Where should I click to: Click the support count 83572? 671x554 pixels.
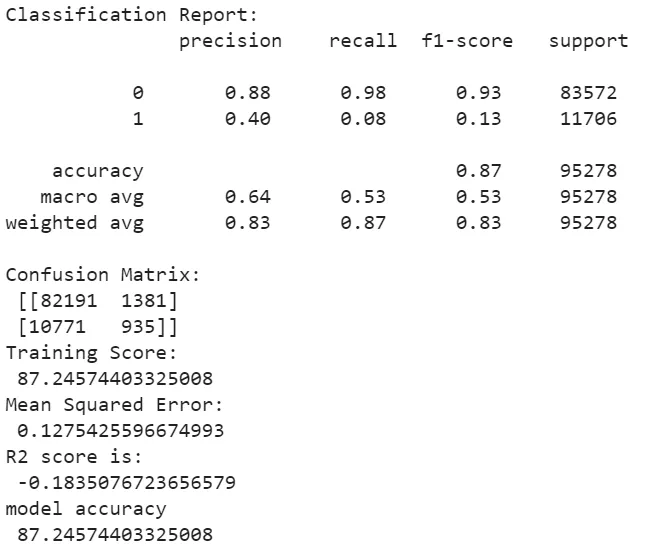pyautogui.click(x=588, y=93)
